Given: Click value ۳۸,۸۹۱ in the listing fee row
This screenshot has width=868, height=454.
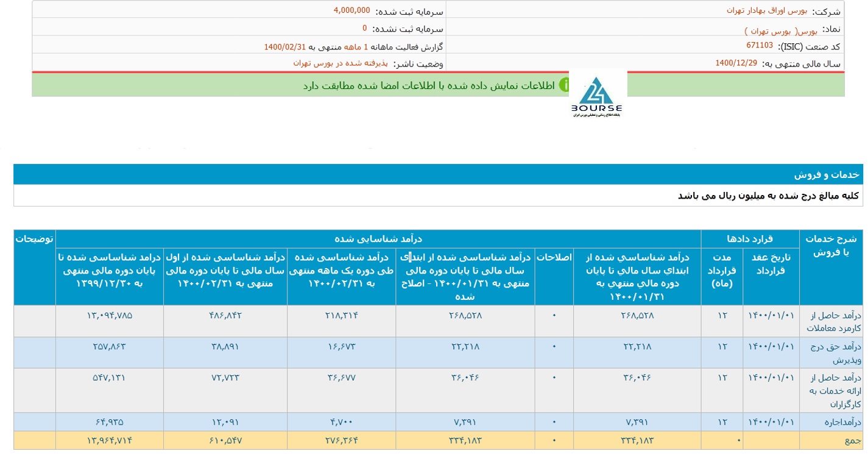Looking at the screenshot, I should (x=225, y=347).
